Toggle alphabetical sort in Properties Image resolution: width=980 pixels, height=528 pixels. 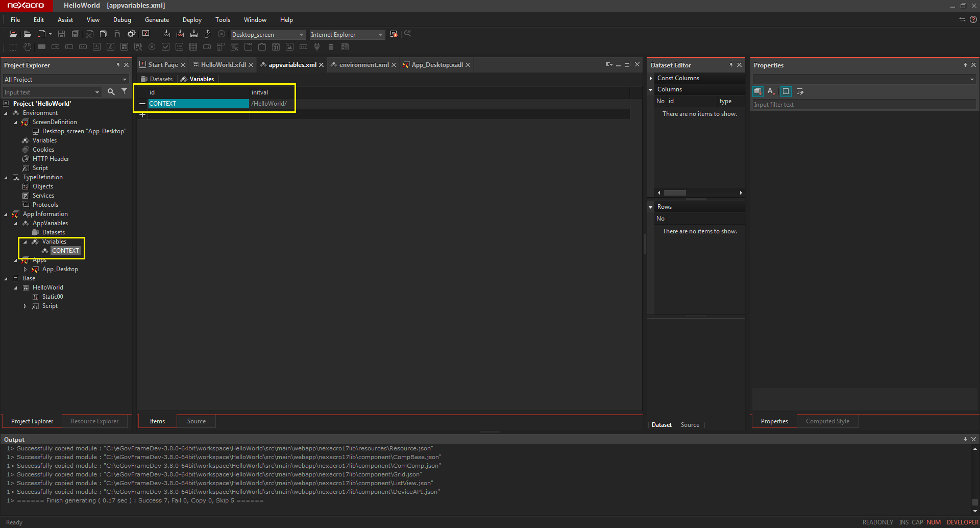click(x=771, y=91)
